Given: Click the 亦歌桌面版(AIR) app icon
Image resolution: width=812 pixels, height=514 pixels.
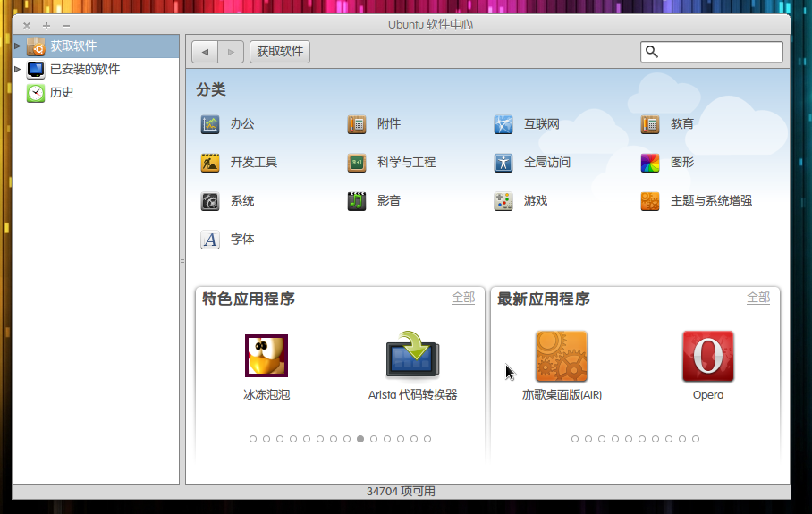Looking at the screenshot, I should point(562,356).
